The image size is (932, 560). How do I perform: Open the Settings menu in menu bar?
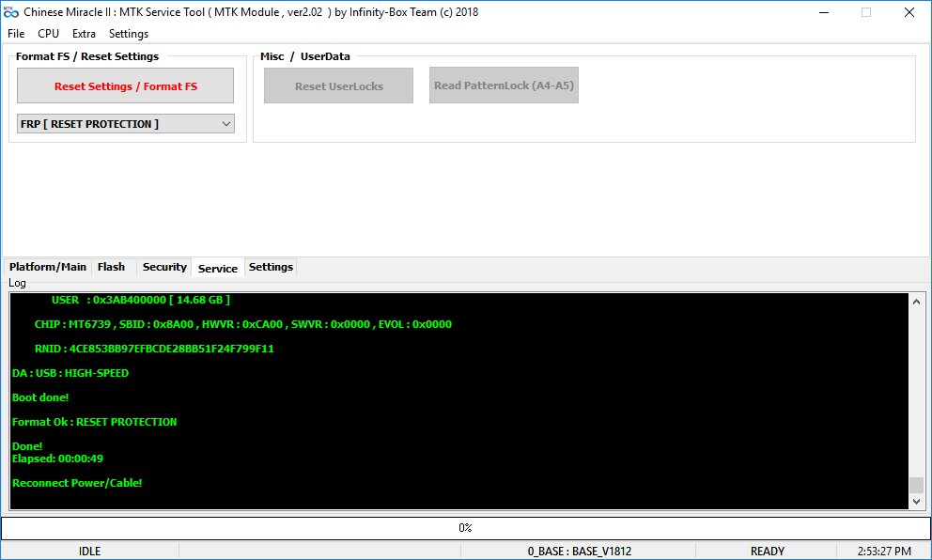(x=129, y=34)
